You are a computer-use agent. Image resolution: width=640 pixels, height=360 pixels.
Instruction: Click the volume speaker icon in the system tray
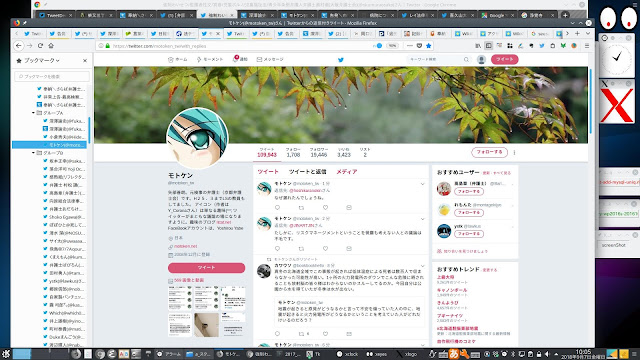[547, 354]
